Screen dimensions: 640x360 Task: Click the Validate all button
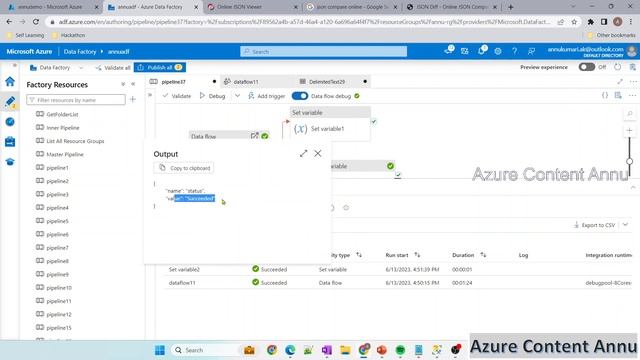[x=113, y=67]
